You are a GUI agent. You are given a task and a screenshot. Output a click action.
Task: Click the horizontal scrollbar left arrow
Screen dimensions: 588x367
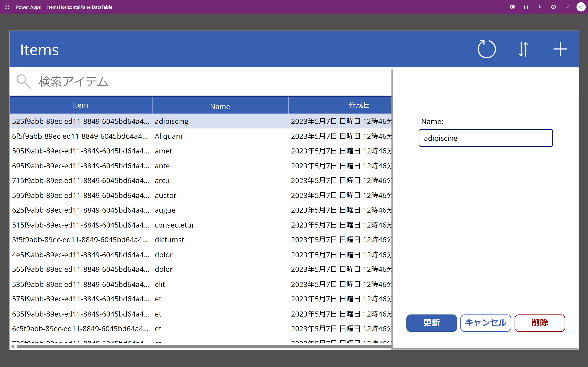point(13,347)
